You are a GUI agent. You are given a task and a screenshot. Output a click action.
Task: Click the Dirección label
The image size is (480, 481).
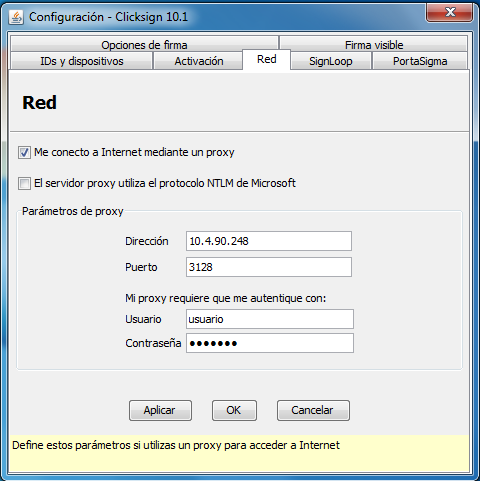[x=147, y=241]
